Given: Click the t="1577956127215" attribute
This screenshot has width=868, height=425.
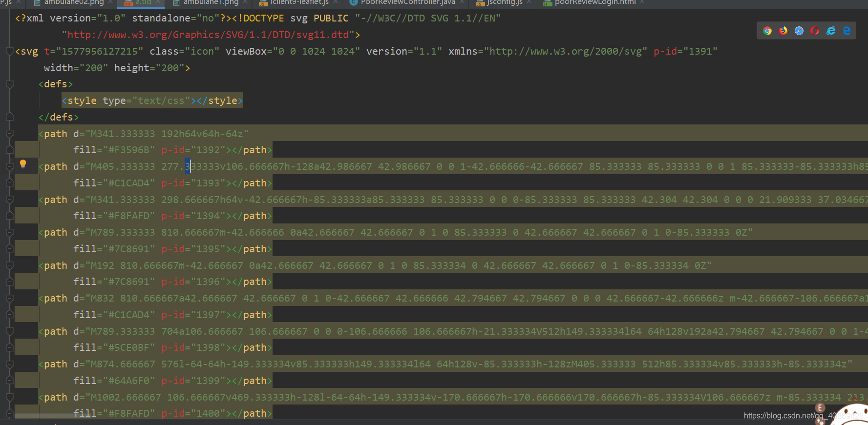Looking at the screenshot, I should tap(94, 51).
